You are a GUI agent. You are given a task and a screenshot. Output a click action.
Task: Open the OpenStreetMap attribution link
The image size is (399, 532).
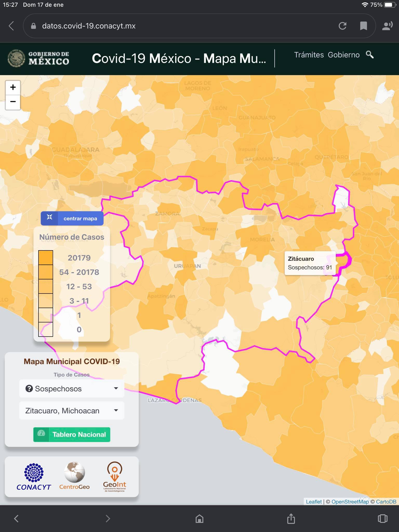point(350,502)
